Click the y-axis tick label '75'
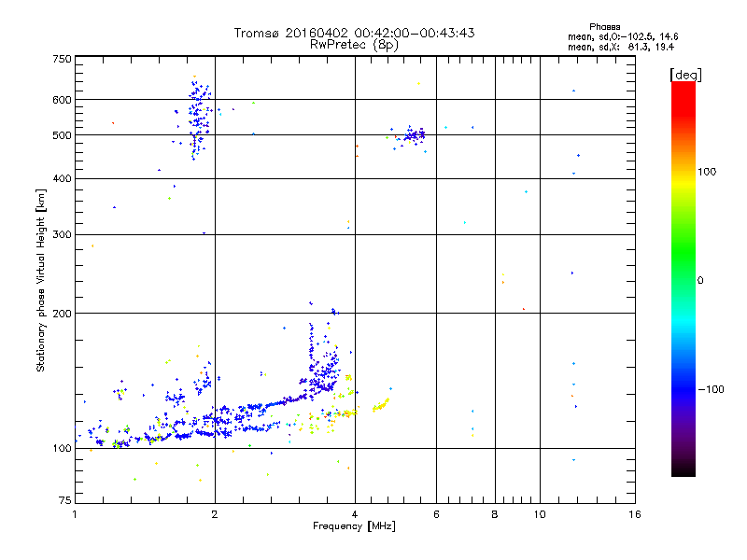747x560 pixels. pos(65,500)
